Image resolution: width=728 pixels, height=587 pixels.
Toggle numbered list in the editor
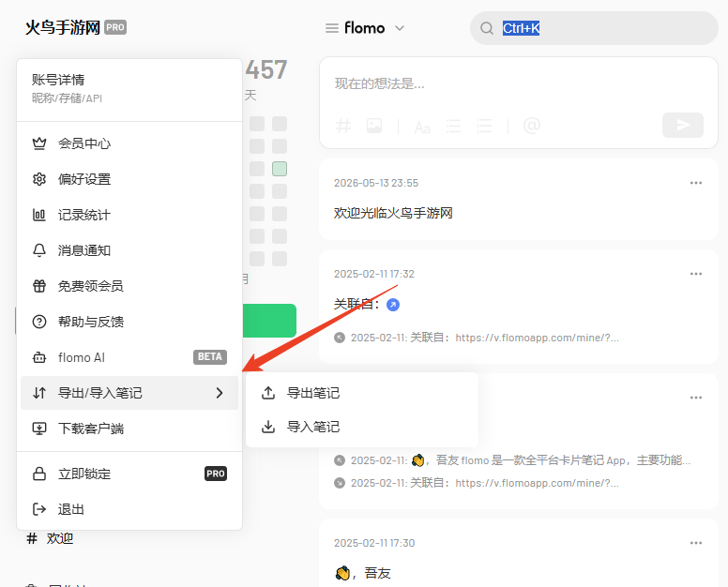pyautogui.click(x=484, y=126)
